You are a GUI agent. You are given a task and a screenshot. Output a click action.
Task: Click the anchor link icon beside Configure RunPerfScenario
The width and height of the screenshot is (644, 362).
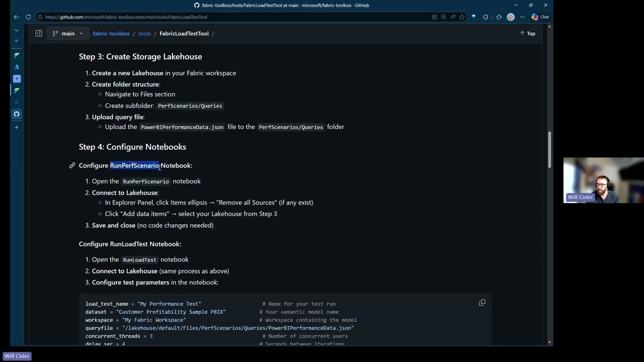tap(72, 165)
